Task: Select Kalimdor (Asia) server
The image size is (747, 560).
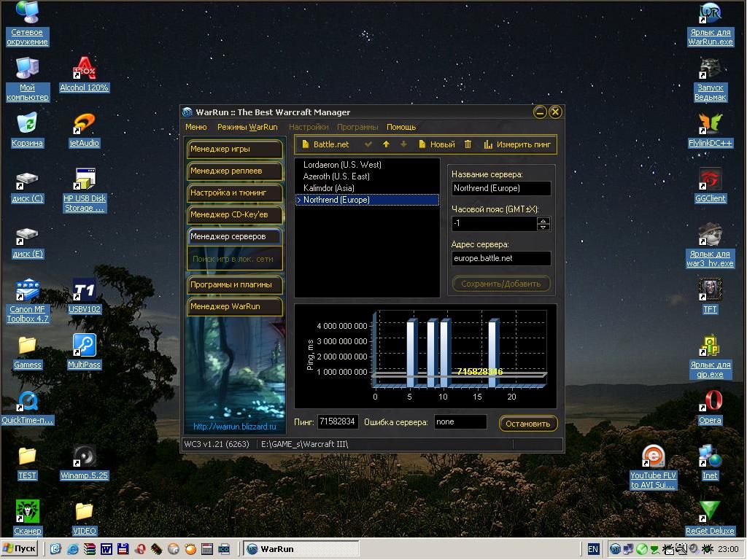Action: pyautogui.click(x=367, y=188)
